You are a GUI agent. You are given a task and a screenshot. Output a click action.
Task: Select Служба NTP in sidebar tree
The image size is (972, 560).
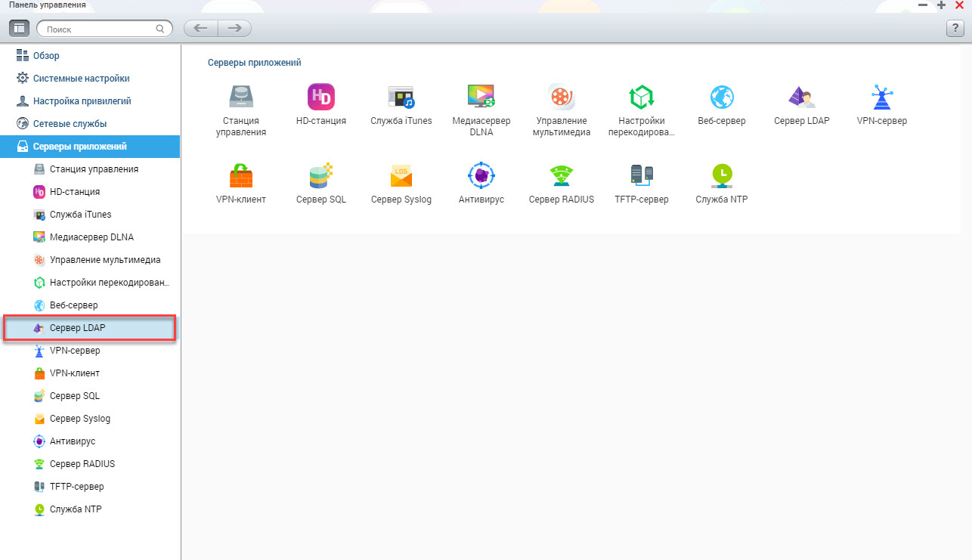(91, 509)
